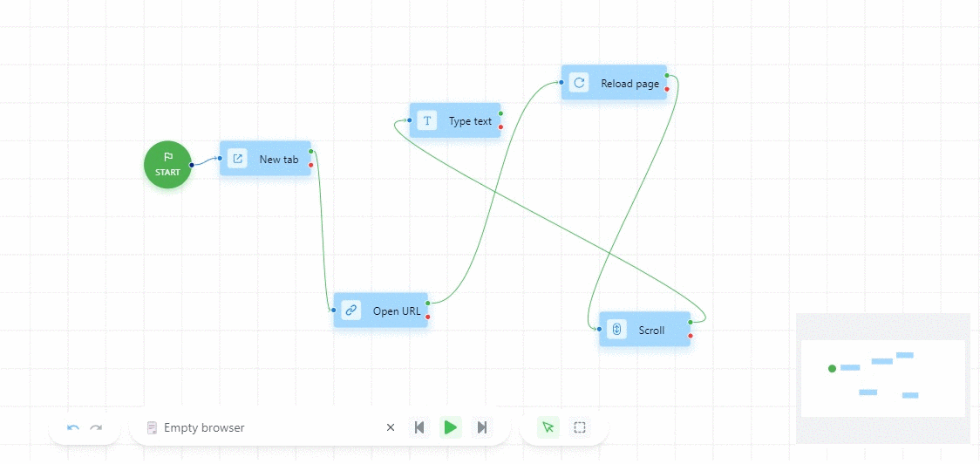980x464 pixels.
Task: Select the Scroll node mouse icon
Action: pyautogui.click(x=616, y=330)
